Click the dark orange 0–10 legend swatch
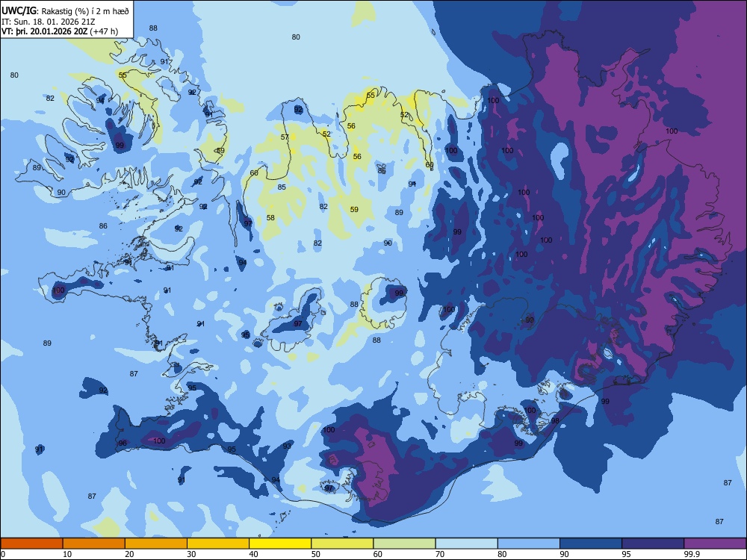747x560 pixels. (x=31, y=544)
